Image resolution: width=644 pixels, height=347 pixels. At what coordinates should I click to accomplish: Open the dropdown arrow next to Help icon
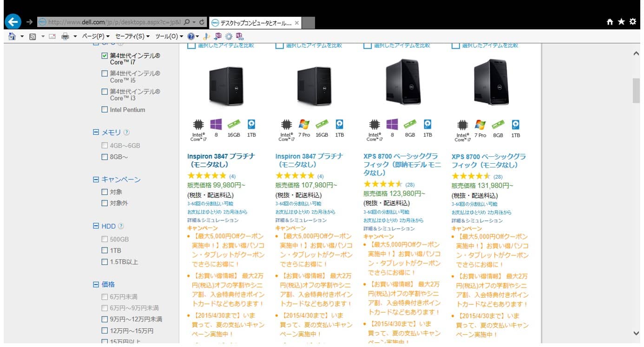pos(197,36)
